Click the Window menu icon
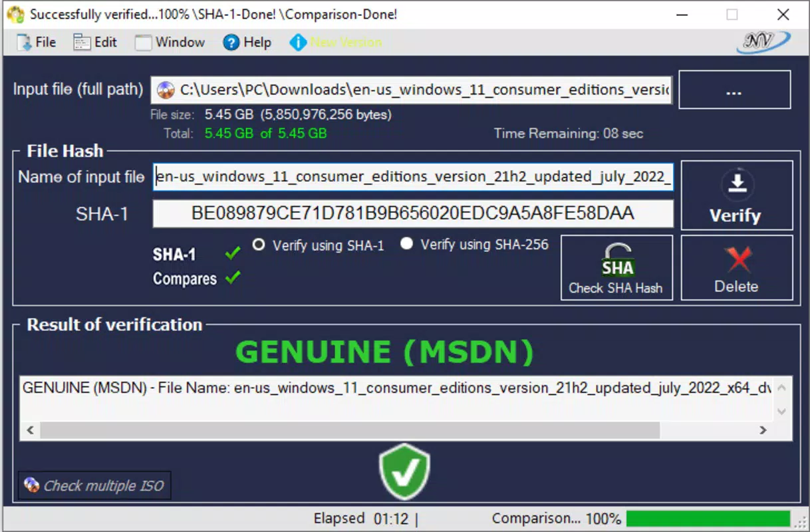The height and width of the screenshot is (532, 810). click(143, 43)
